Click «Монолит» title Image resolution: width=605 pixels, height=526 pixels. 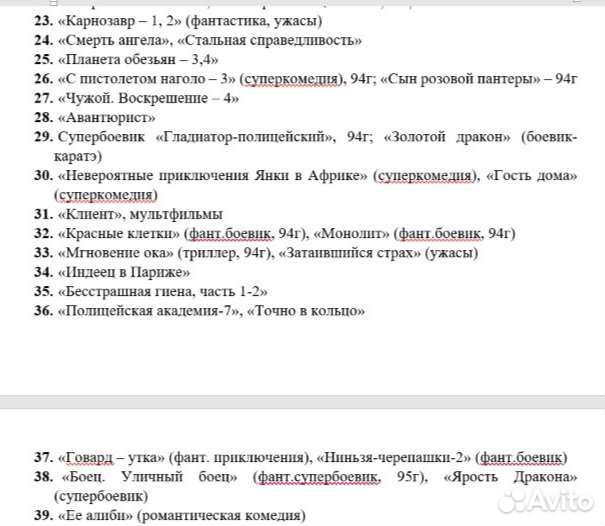point(352,233)
